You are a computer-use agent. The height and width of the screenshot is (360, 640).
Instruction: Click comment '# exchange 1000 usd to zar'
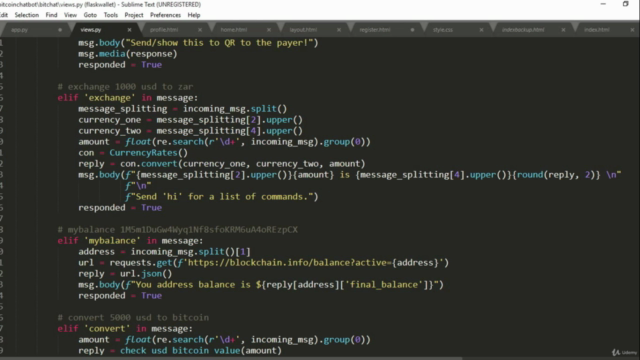pyautogui.click(x=125, y=87)
